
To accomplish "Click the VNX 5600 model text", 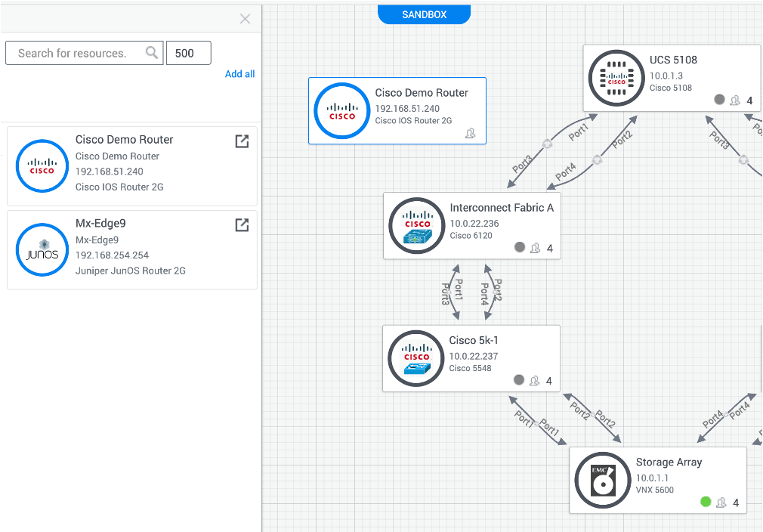I will pyautogui.click(x=655, y=490).
